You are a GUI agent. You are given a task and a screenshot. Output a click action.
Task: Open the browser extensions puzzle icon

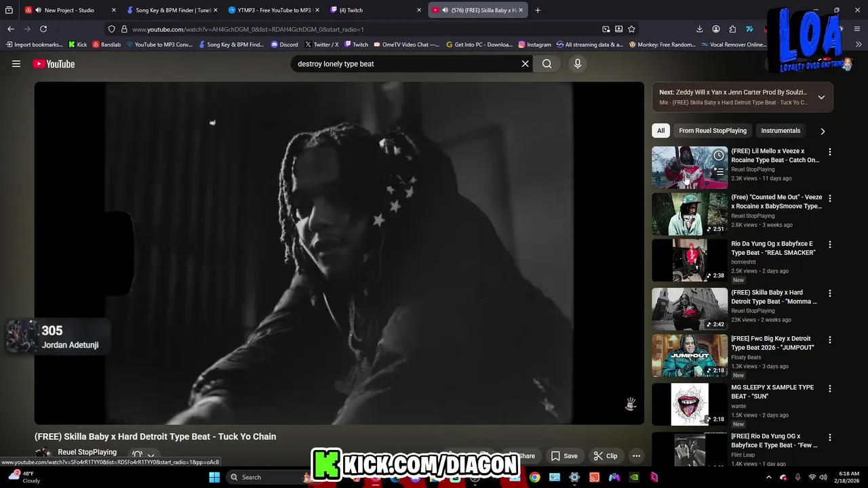(x=732, y=29)
